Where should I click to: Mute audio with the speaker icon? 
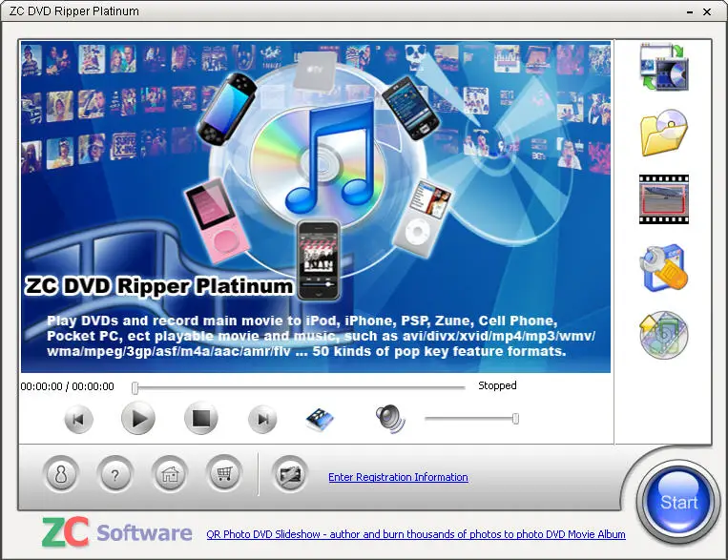coord(390,419)
